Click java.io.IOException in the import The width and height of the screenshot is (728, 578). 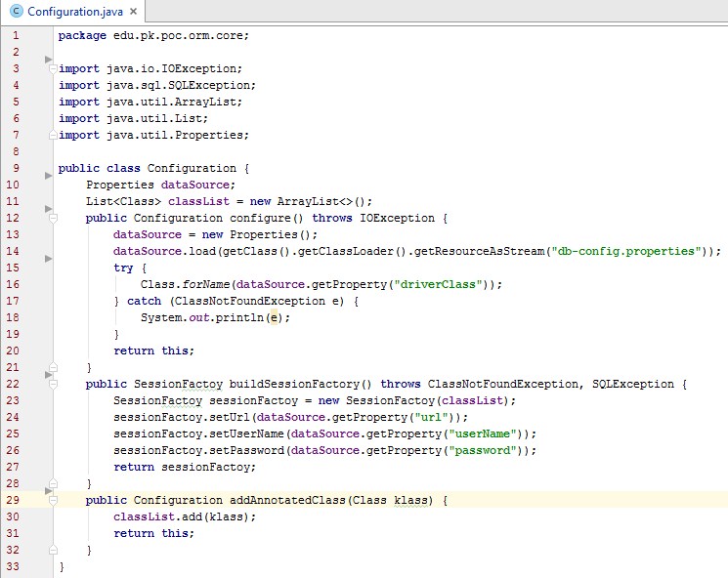click(x=171, y=68)
